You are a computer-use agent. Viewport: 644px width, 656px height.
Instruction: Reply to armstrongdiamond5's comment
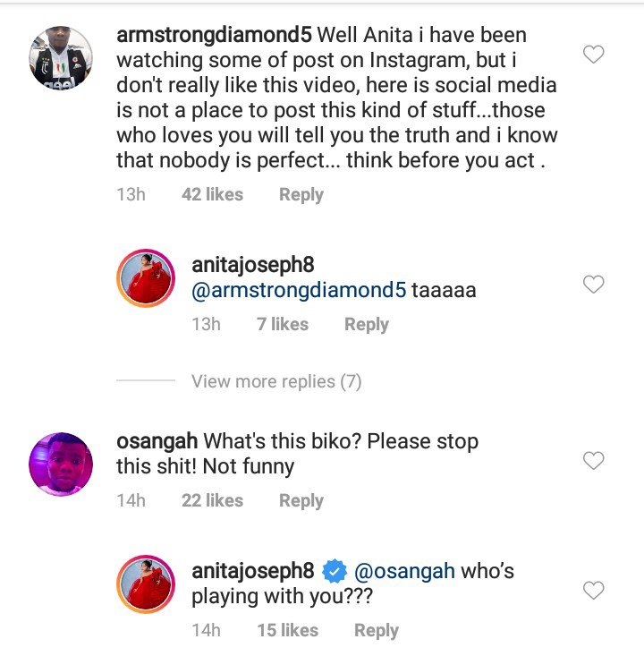(x=301, y=194)
